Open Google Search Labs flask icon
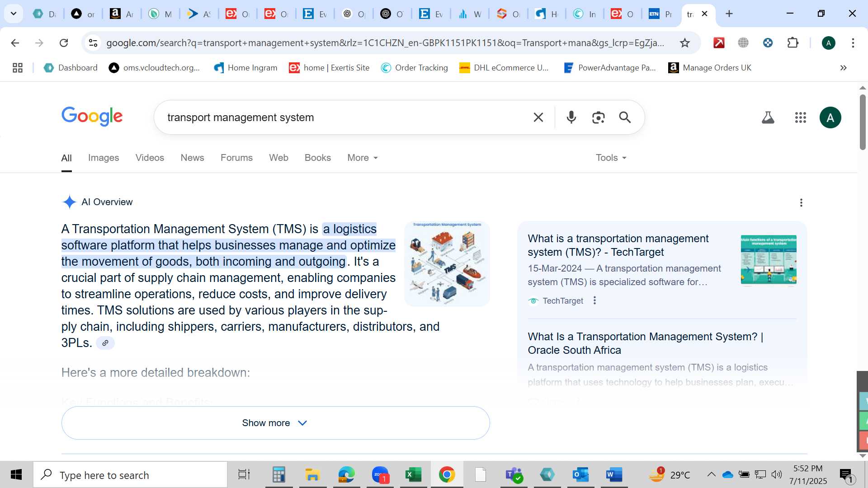The width and height of the screenshot is (868, 488). coord(768,117)
